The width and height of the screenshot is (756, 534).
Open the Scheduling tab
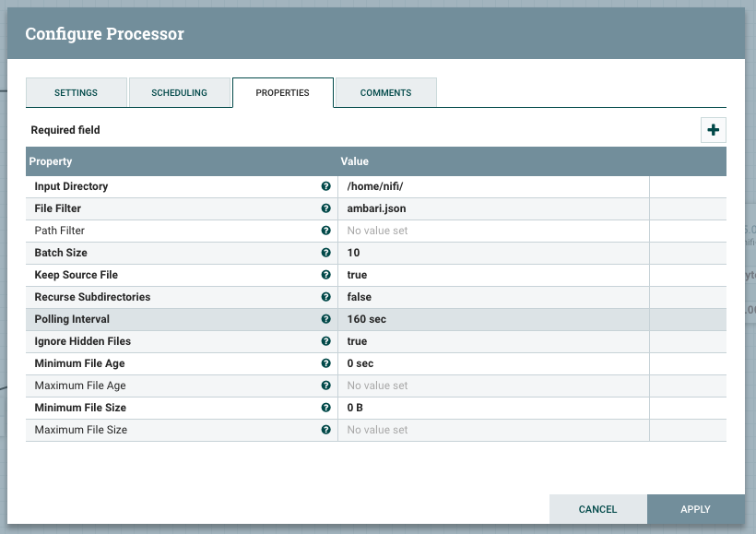179,93
